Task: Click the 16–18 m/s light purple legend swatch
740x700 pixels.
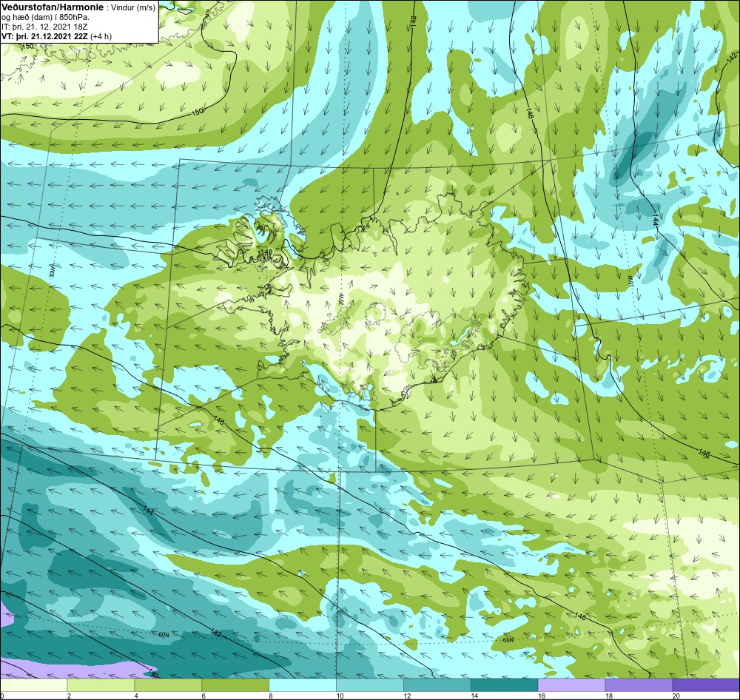Action: click(x=571, y=684)
